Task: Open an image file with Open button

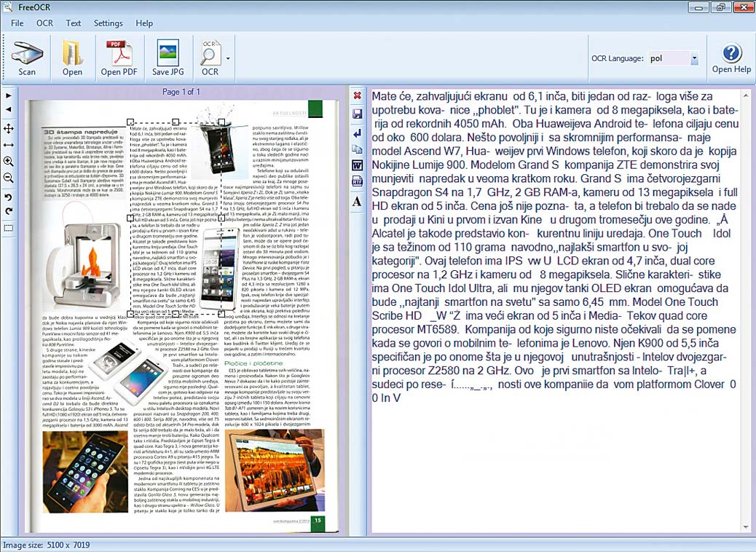Action: (x=72, y=58)
